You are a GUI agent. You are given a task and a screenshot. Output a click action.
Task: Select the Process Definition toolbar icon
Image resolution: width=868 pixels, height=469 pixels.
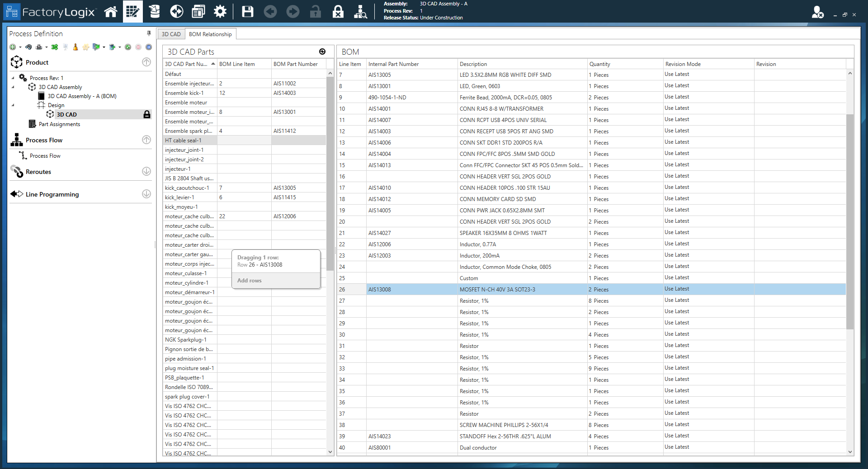pos(132,11)
